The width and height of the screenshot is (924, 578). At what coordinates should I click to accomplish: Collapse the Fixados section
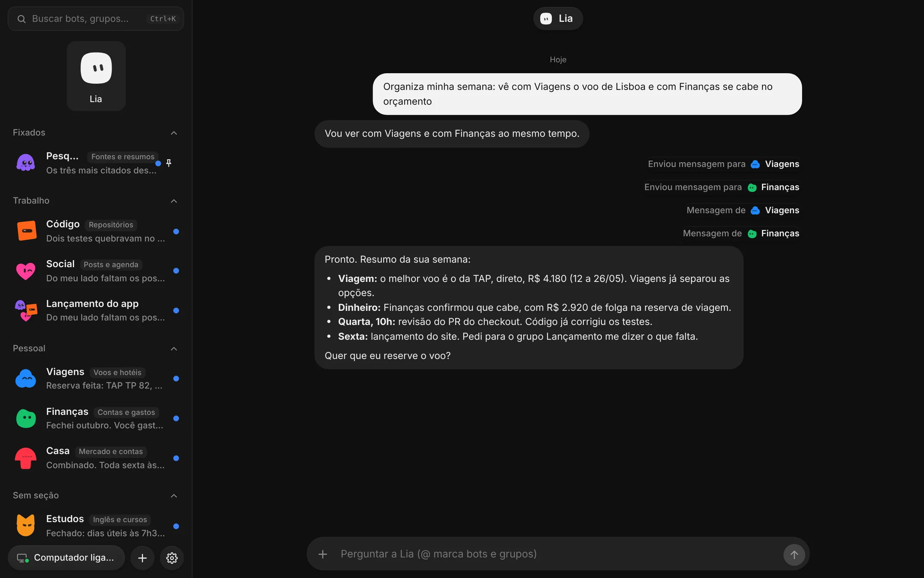point(174,133)
